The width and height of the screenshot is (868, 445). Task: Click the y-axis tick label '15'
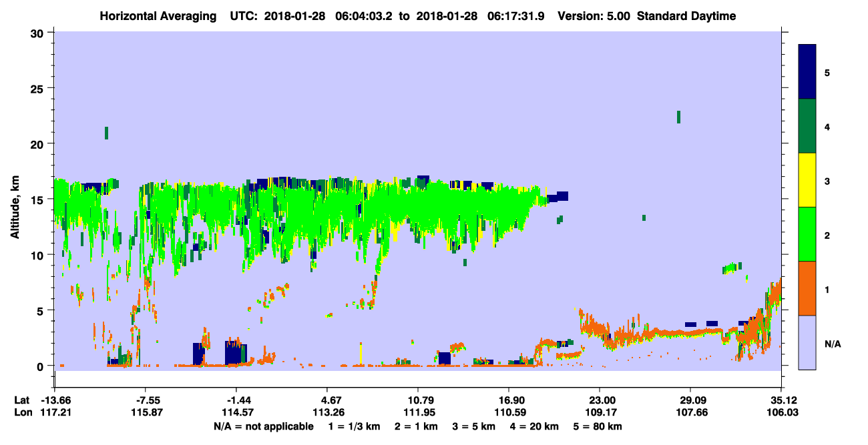click(39, 199)
